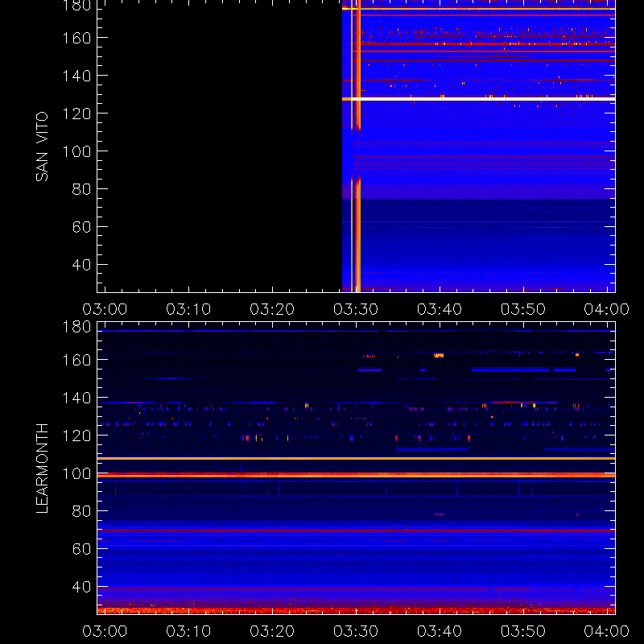The width and height of the screenshot is (644, 644).
Task: Click 03:20 time label under LEARMONTH plot
Action: [x=272, y=631]
